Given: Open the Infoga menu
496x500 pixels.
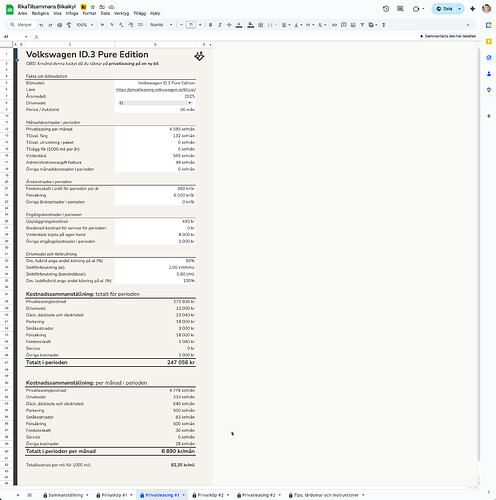Looking at the screenshot, I should [x=72, y=14].
